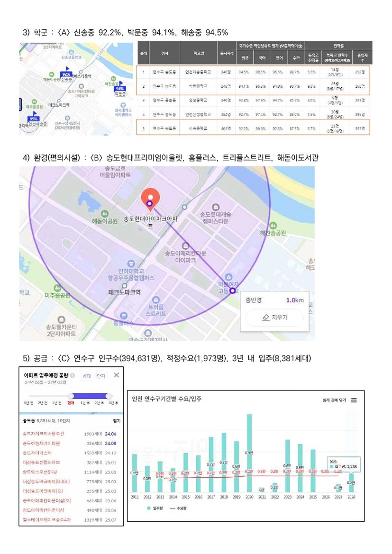
Task: Click the help icon beside 아파트 입주예정 물량
Action: tap(73, 376)
